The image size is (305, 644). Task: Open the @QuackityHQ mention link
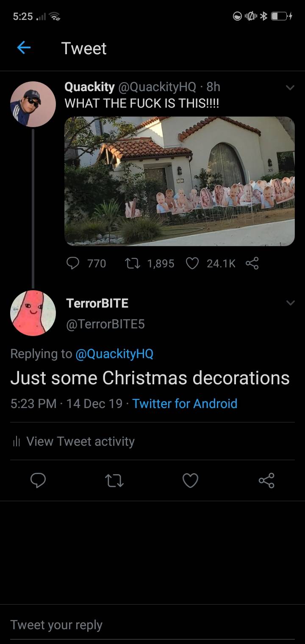click(114, 353)
